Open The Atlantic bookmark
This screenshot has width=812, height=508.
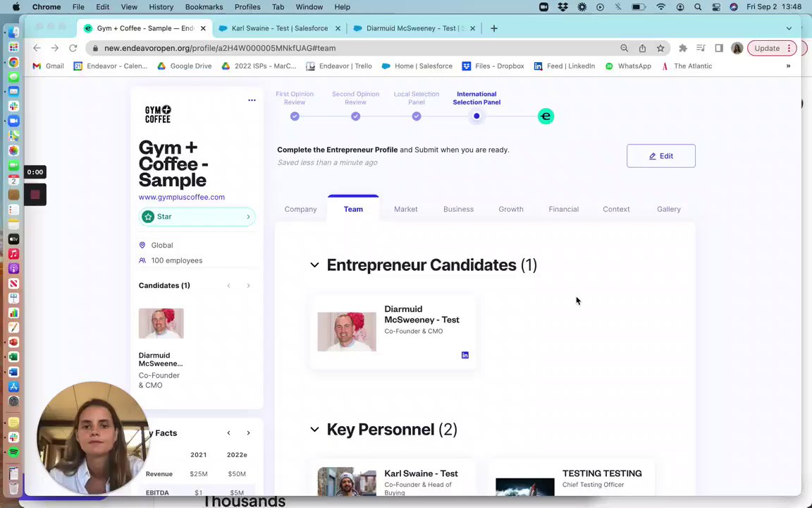(687, 66)
